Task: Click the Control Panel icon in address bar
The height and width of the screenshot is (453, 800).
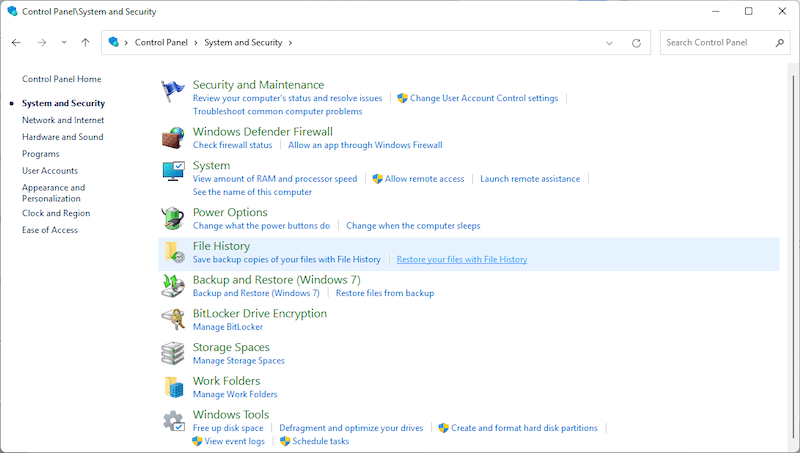Action: pyautogui.click(x=113, y=42)
